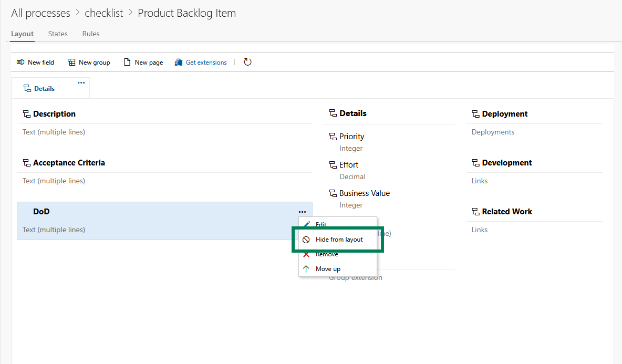Click the field icon beside Priority
622x364 pixels.
[x=333, y=136]
